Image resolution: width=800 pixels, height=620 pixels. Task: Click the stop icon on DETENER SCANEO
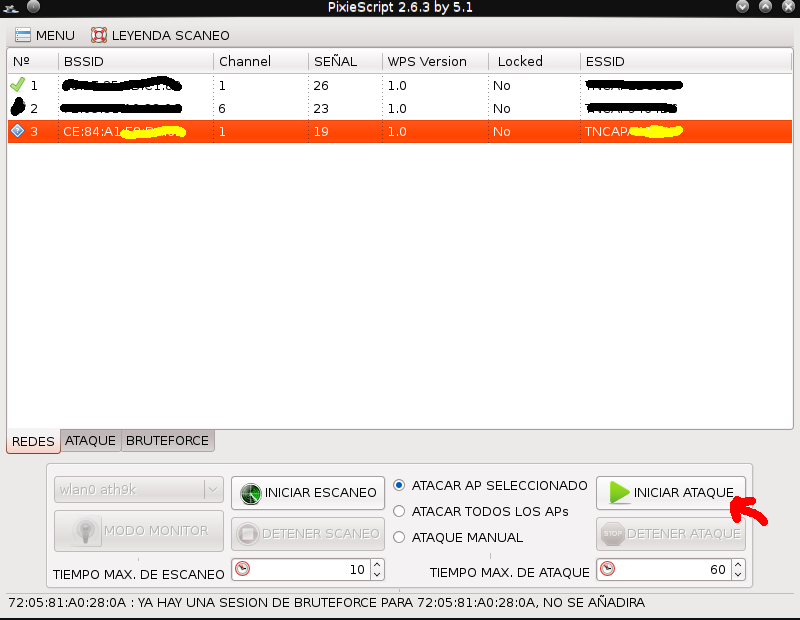(247, 534)
